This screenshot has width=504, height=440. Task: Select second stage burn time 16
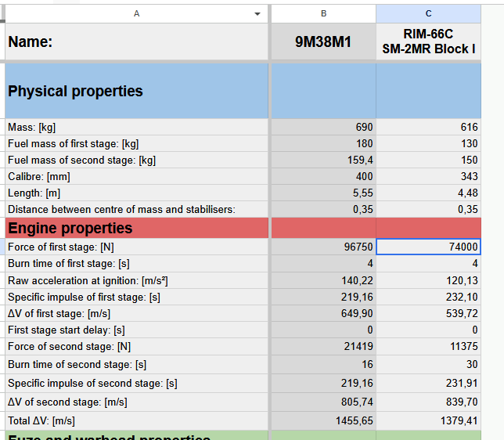[x=324, y=364]
